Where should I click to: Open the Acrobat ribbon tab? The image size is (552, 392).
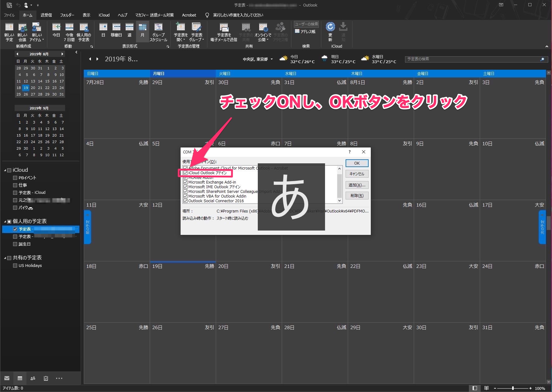click(189, 15)
